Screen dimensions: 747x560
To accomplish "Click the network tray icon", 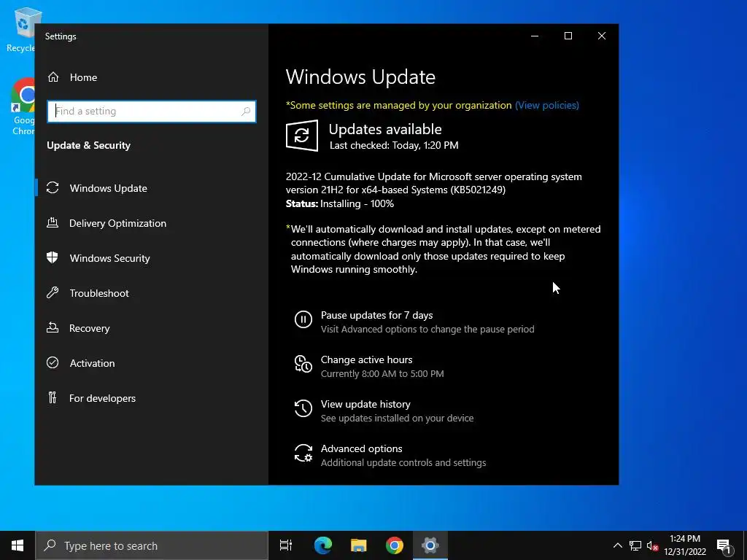I will (x=635, y=545).
